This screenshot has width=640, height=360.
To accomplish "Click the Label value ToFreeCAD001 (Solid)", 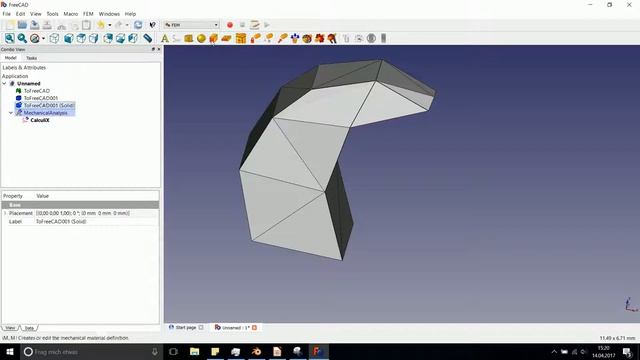I will (61, 222).
